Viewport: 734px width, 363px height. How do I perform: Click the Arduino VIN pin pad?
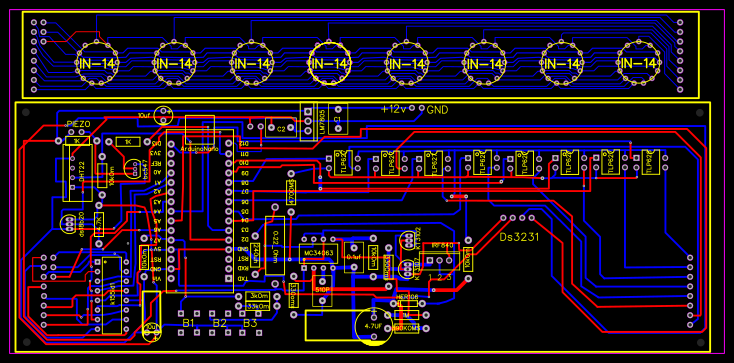171,279
